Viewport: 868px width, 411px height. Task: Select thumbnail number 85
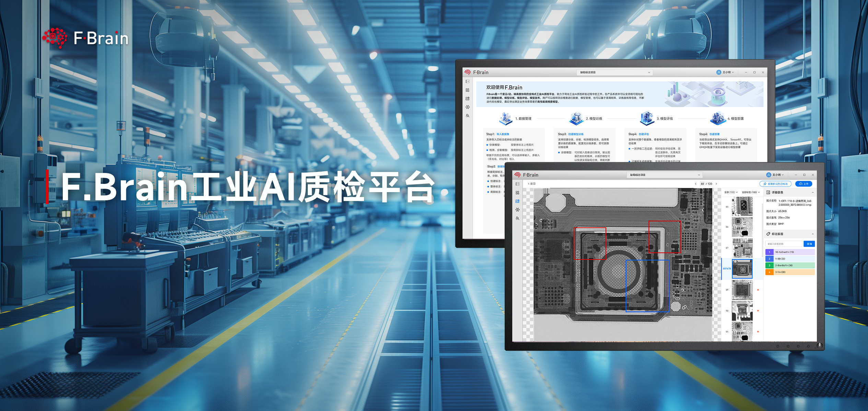tap(742, 206)
